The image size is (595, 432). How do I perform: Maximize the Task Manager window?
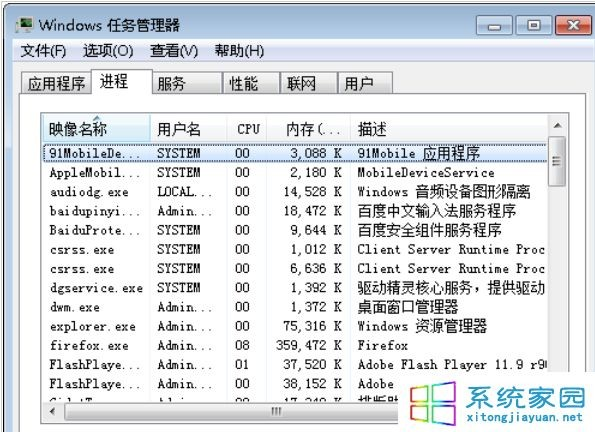click(534, 25)
